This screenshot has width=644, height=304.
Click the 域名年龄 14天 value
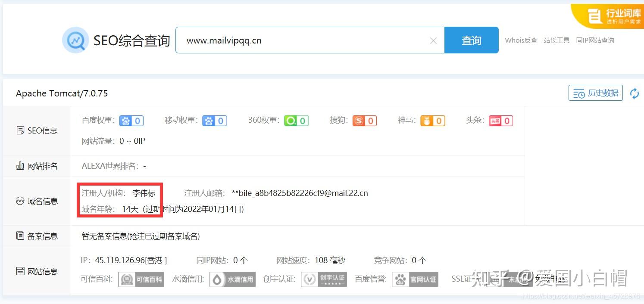[x=130, y=209]
